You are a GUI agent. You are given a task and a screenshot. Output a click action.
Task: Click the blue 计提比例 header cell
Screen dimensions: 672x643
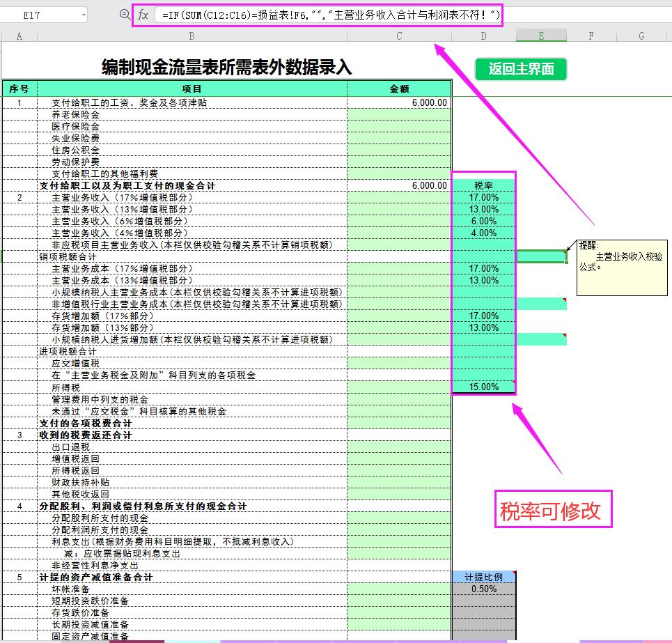pyautogui.click(x=484, y=577)
